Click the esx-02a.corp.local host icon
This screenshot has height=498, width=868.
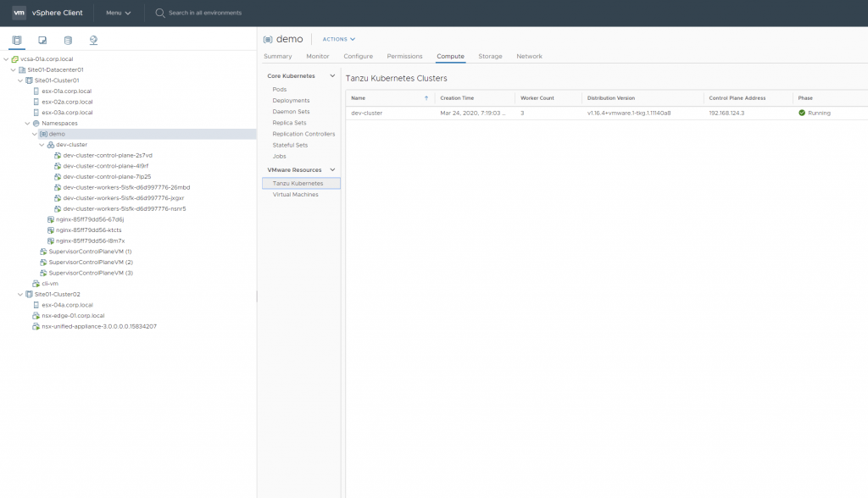click(36, 102)
